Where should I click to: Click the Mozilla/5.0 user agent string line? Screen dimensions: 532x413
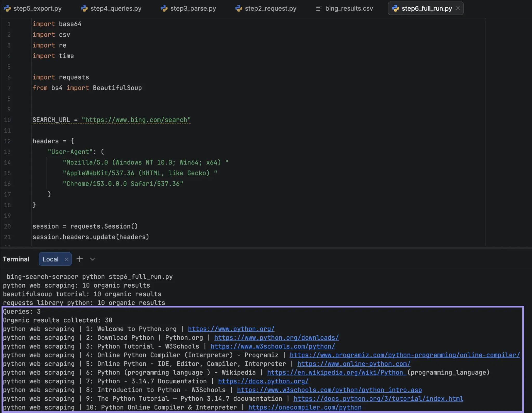click(145, 162)
